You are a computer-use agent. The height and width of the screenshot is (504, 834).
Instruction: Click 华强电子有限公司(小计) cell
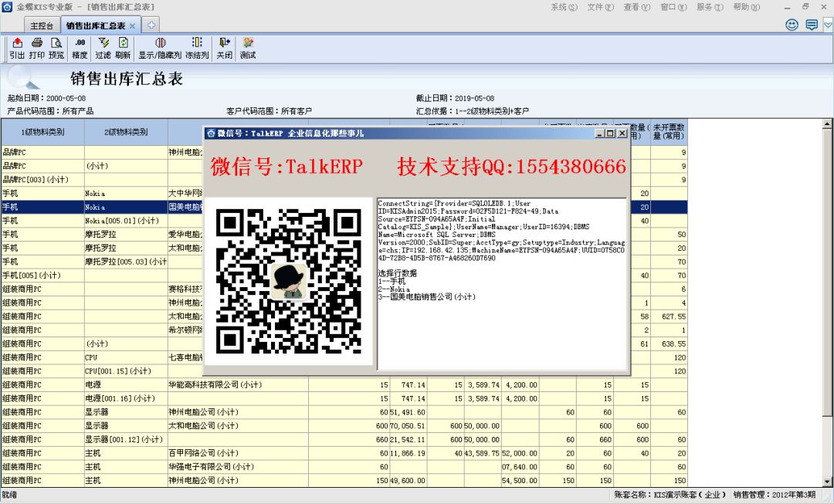[238, 467]
